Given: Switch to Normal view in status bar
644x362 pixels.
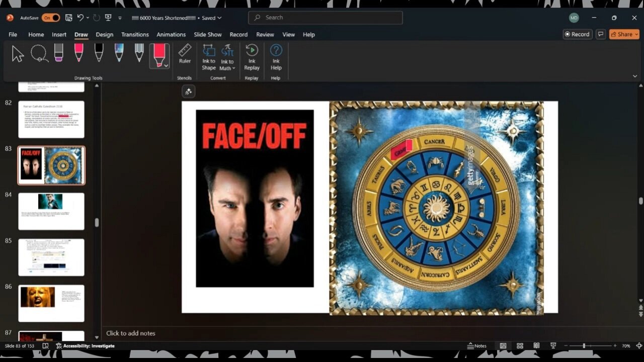Looking at the screenshot, I should point(503,346).
